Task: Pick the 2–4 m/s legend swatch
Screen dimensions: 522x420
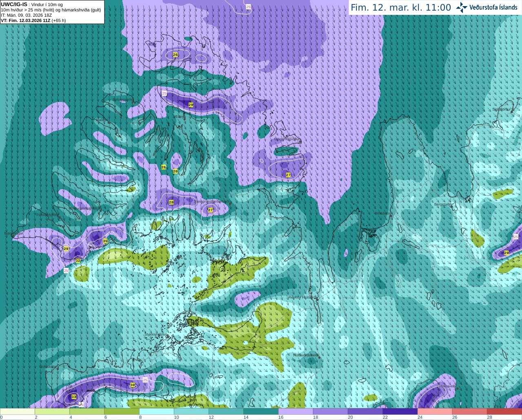Action: pos(52,411)
